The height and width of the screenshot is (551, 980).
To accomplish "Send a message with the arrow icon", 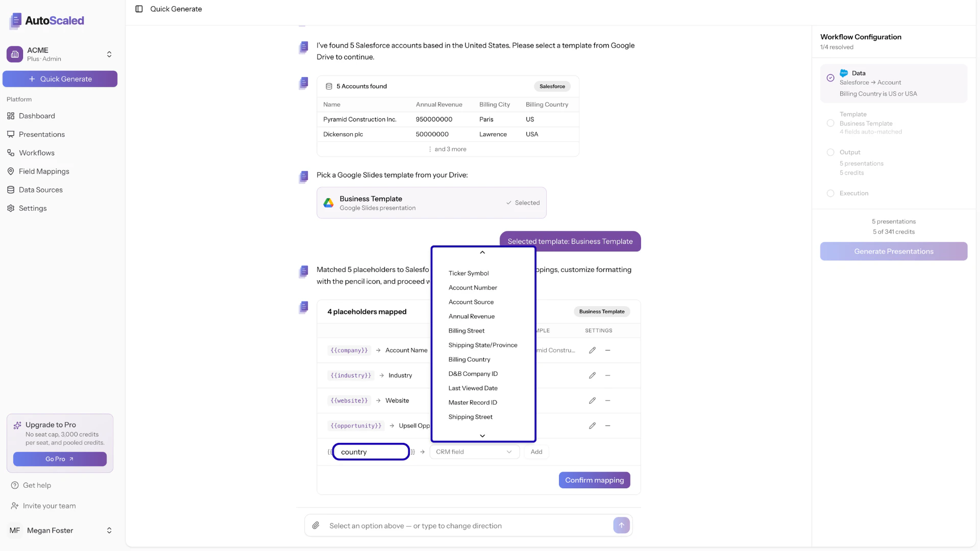I will point(621,525).
